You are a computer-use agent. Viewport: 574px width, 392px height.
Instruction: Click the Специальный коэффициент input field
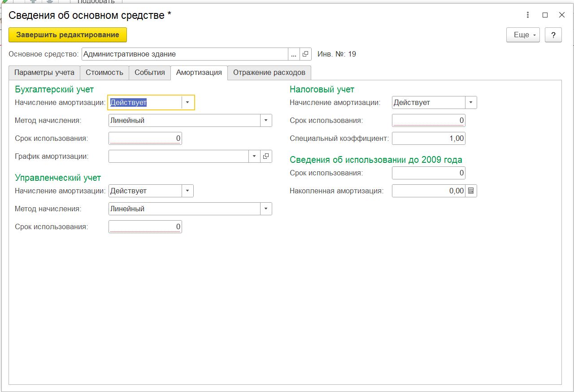coord(428,139)
